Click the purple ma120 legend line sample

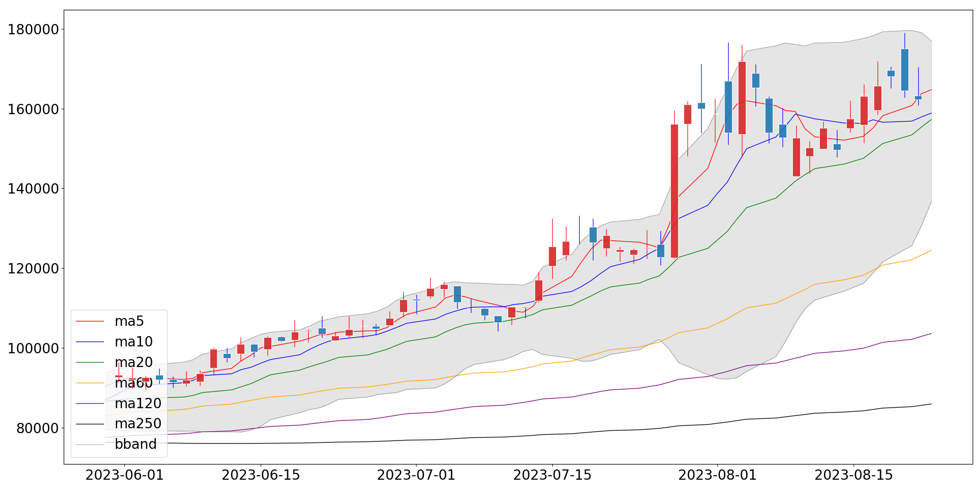pyautogui.click(x=90, y=404)
